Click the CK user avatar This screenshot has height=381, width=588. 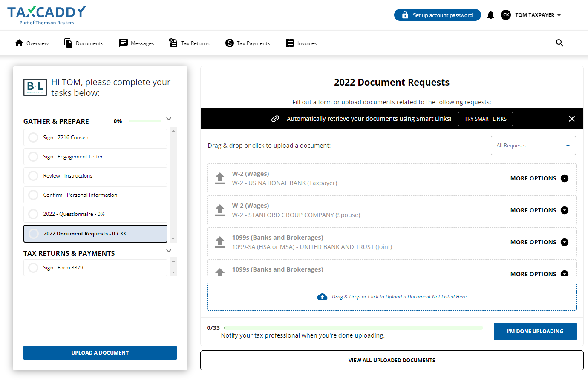click(x=506, y=15)
